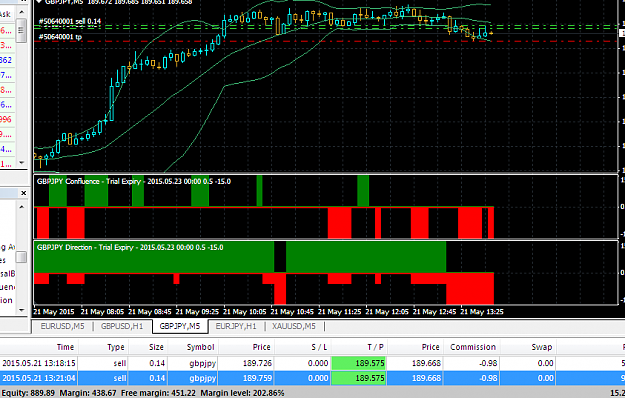This screenshot has height=398, width=625.
Task: Click the Swap column header
Action: coord(529,347)
